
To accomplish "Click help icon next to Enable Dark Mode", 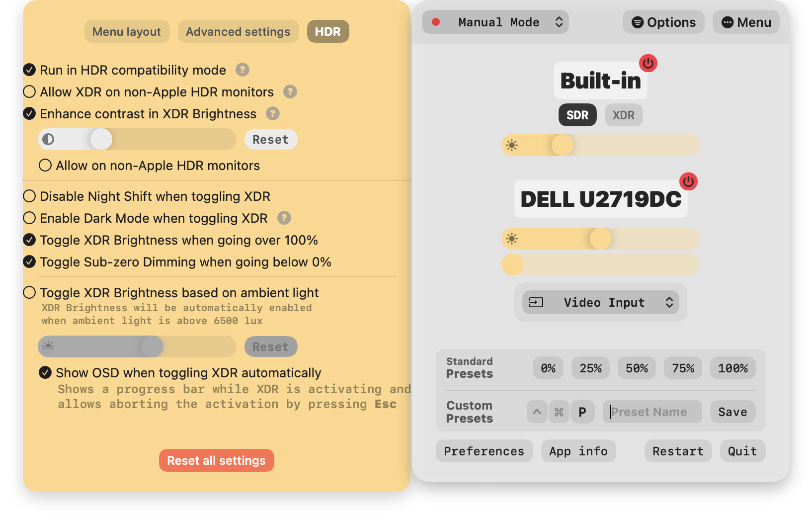I will (284, 218).
